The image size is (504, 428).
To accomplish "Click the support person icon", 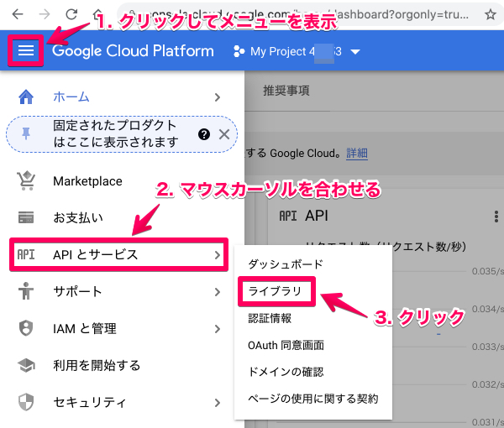I will click(x=26, y=292).
